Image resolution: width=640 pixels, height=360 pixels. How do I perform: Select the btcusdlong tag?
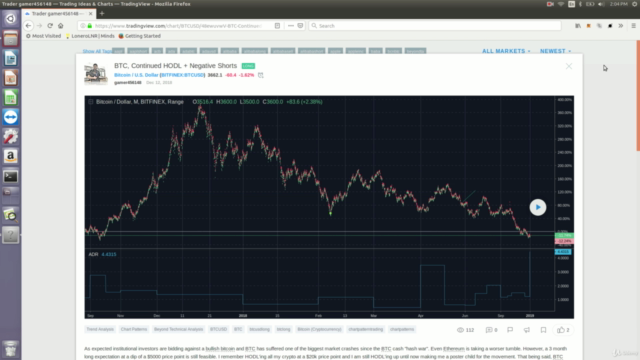point(260,329)
